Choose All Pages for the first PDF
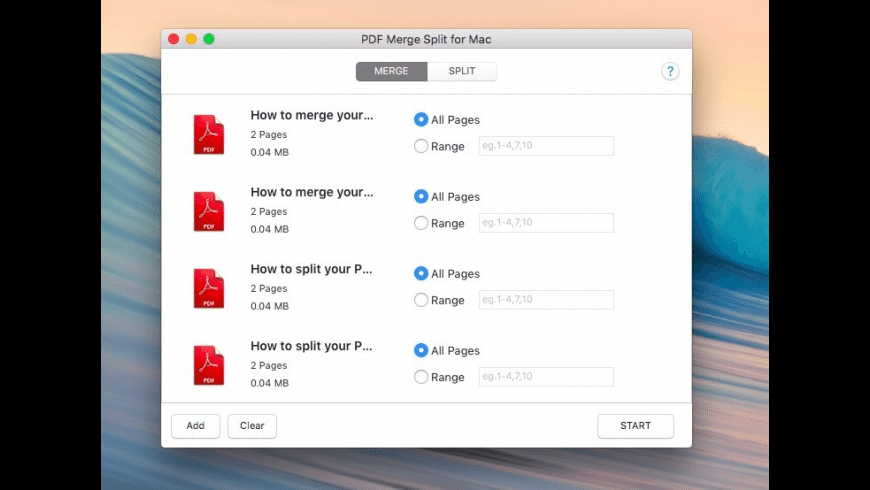870x490 pixels. [421, 120]
